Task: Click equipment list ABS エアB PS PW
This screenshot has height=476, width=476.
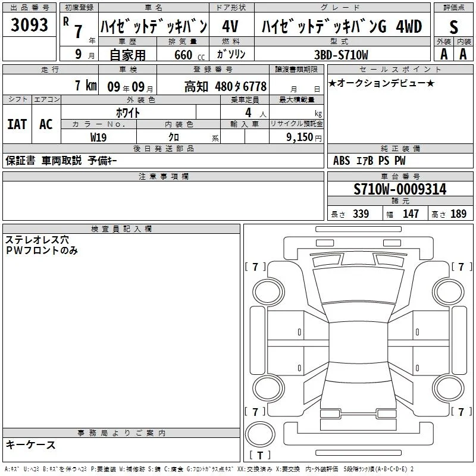Action: click(369, 161)
